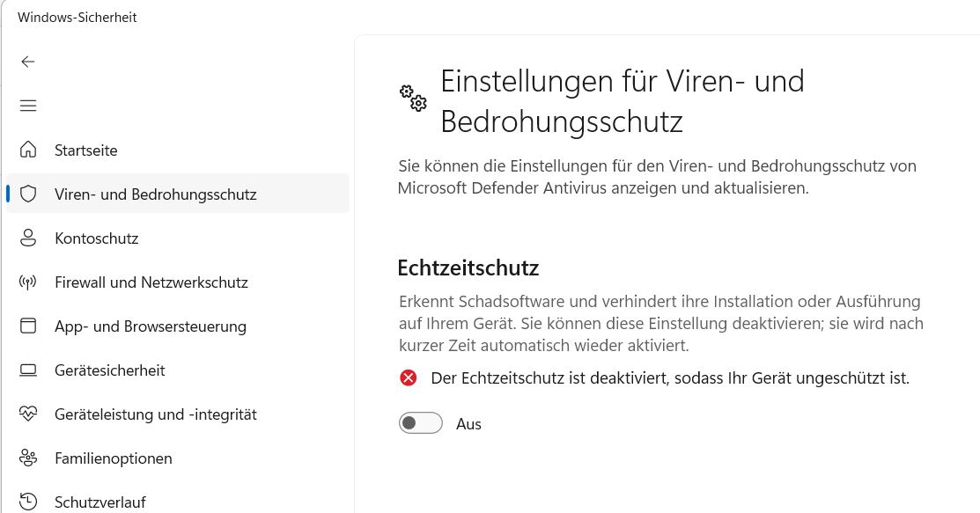
Task: Click the Kontoschutz person icon
Action: pos(28,238)
